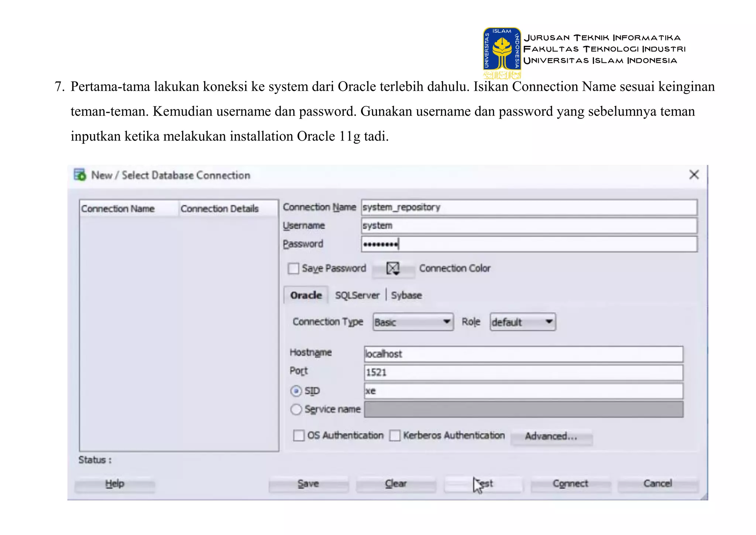Viewport: 756px width, 535px height.
Task: Click the database connection dialog title icon
Action: pyautogui.click(x=80, y=175)
